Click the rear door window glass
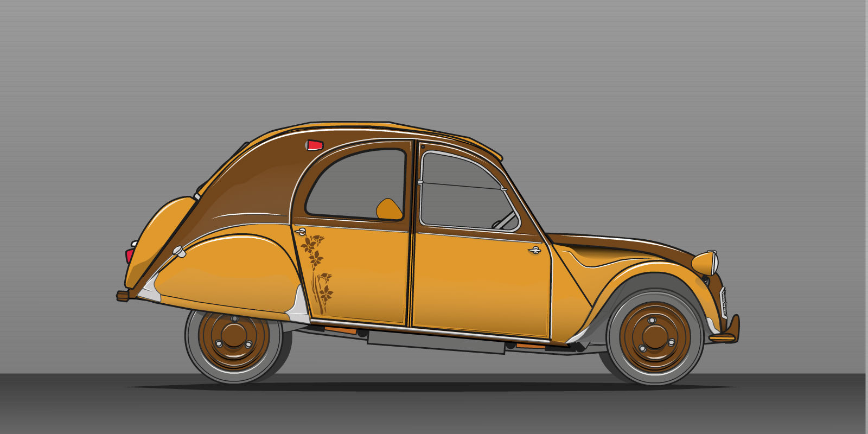 pos(353,182)
